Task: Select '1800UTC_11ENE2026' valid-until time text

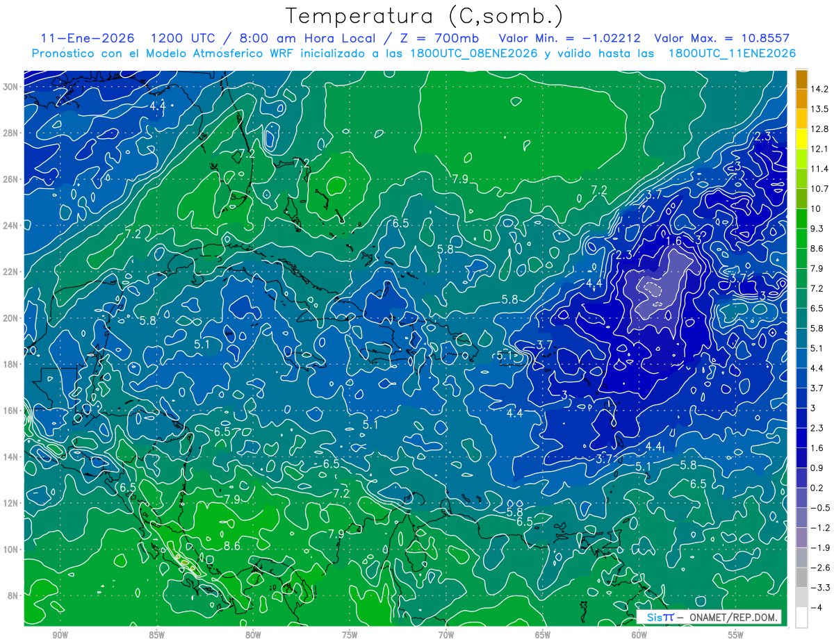Action: [x=732, y=53]
